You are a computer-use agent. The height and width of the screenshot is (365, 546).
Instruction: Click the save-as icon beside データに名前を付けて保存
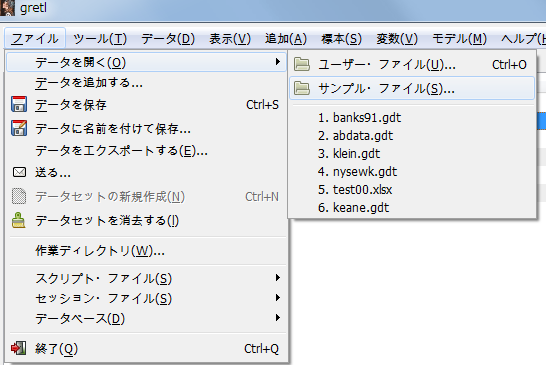(19, 128)
